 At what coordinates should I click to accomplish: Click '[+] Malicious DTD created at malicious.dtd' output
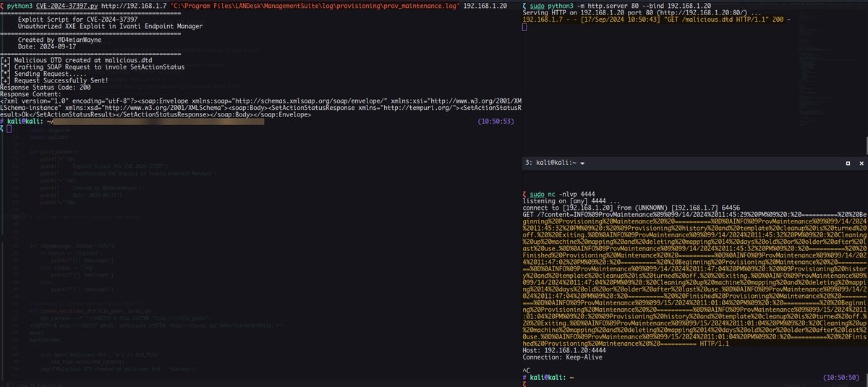point(75,61)
